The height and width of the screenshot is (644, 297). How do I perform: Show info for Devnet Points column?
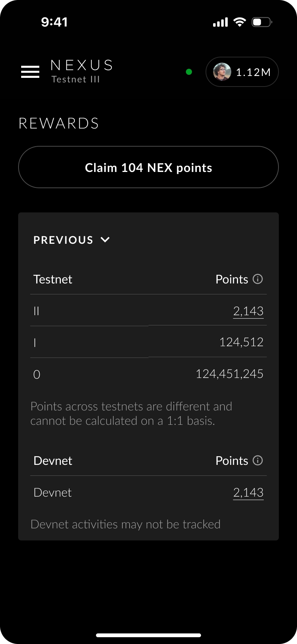[x=258, y=460]
